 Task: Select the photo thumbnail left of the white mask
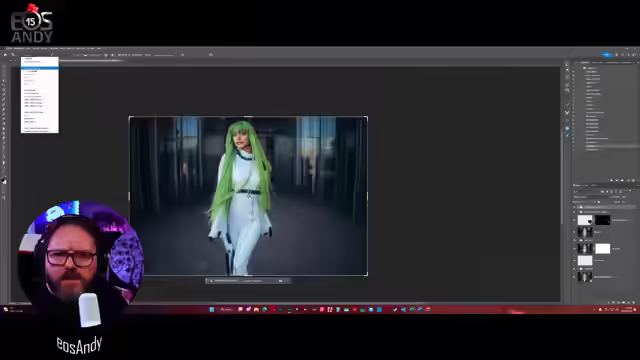click(x=585, y=249)
